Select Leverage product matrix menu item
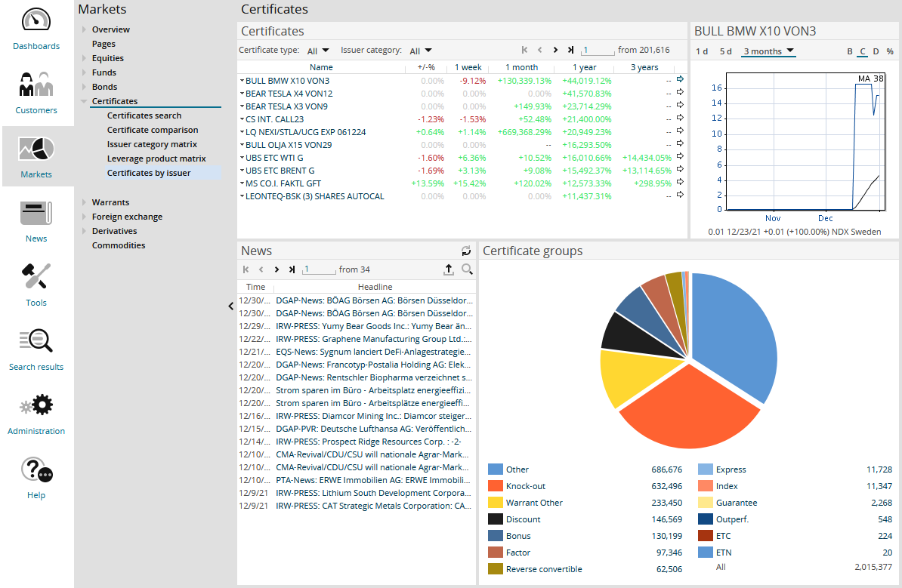The image size is (902, 588). [x=156, y=159]
